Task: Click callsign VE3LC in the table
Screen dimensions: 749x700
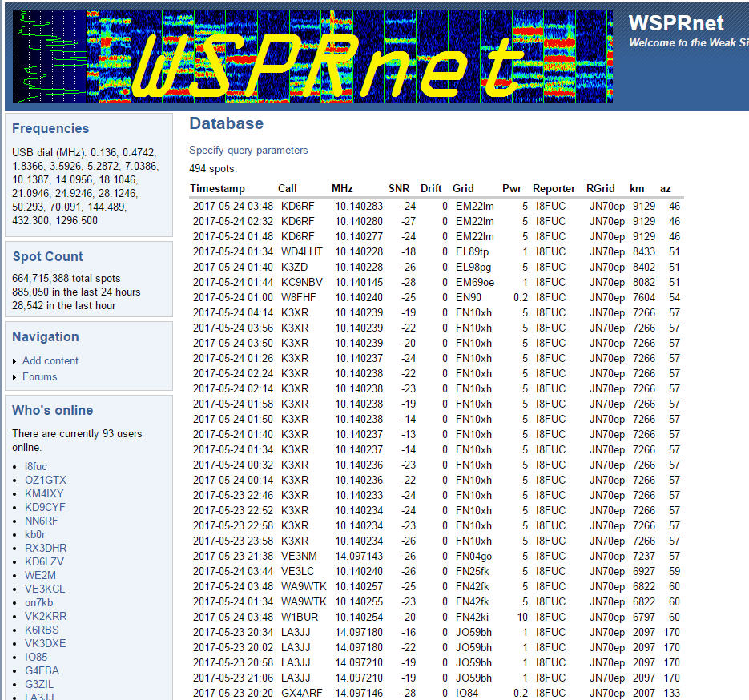Action: tap(297, 572)
